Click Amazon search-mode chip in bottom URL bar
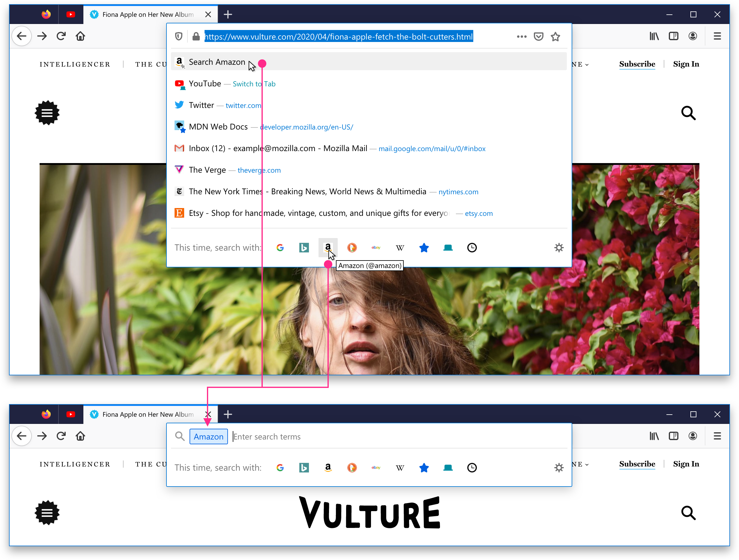The width and height of the screenshot is (739, 560). click(208, 437)
